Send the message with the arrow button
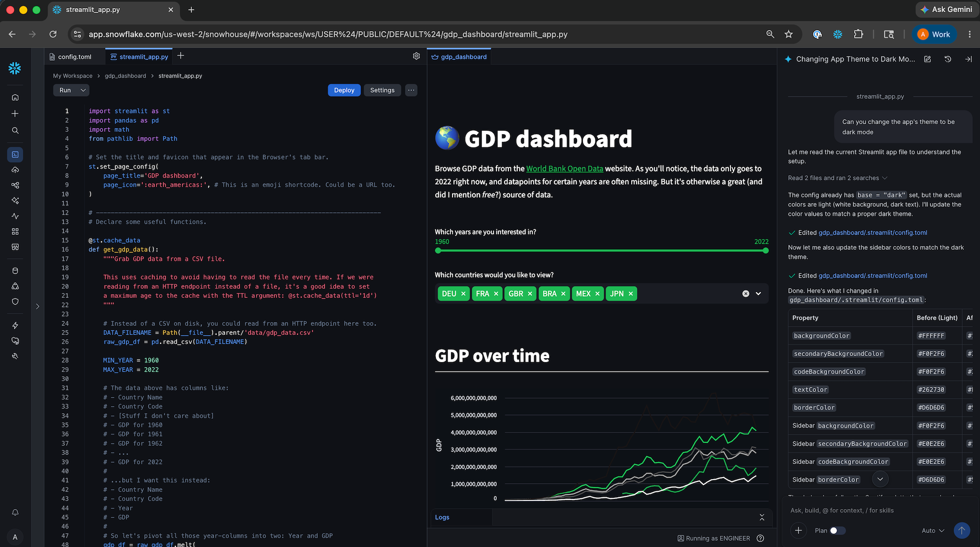The height and width of the screenshot is (547, 980). coord(962,530)
